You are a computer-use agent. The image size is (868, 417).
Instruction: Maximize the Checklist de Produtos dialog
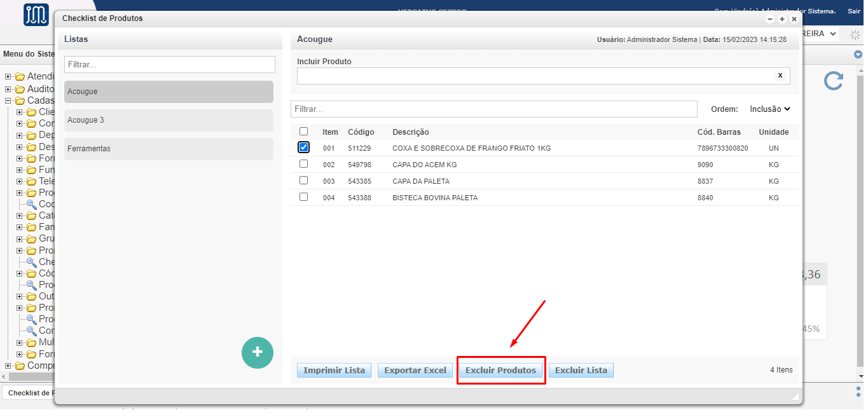click(x=782, y=19)
